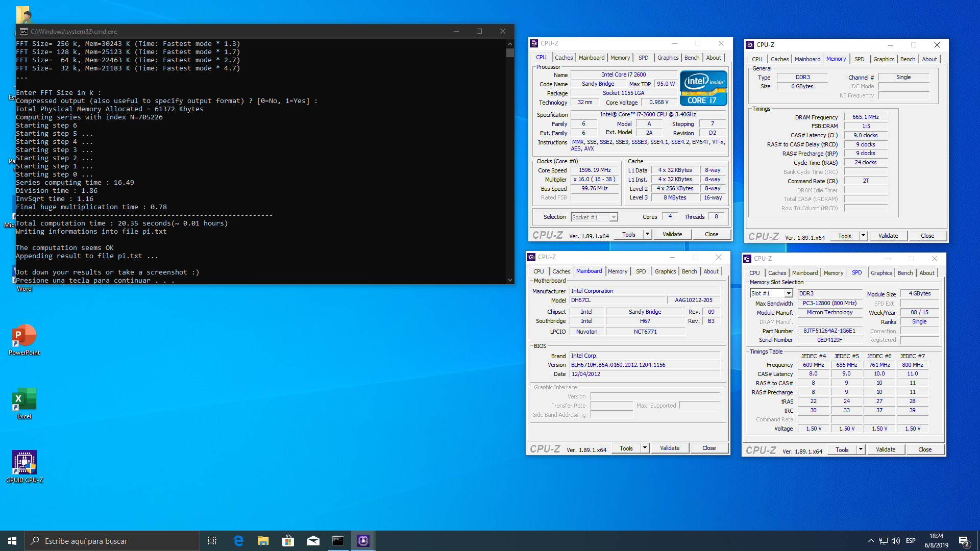Click the Intel Core i7 2600 name field
Image resolution: width=980 pixels, height=551 pixels.
[623, 74]
